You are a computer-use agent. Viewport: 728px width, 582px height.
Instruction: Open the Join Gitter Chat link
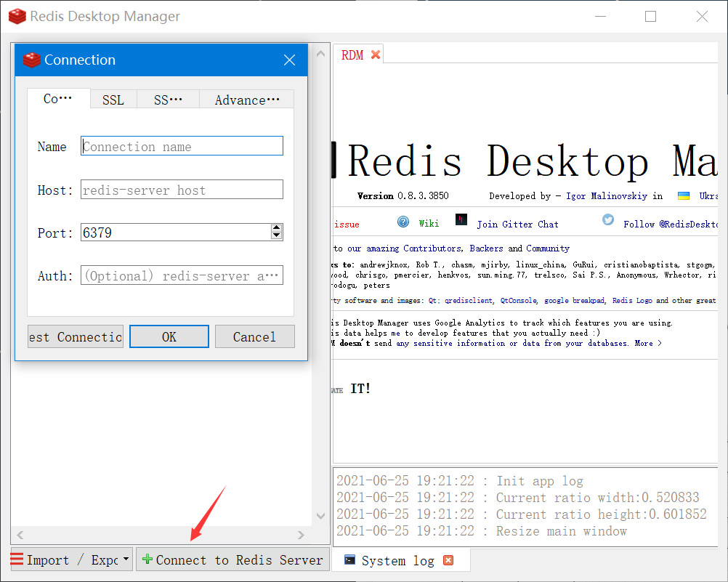[518, 225]
